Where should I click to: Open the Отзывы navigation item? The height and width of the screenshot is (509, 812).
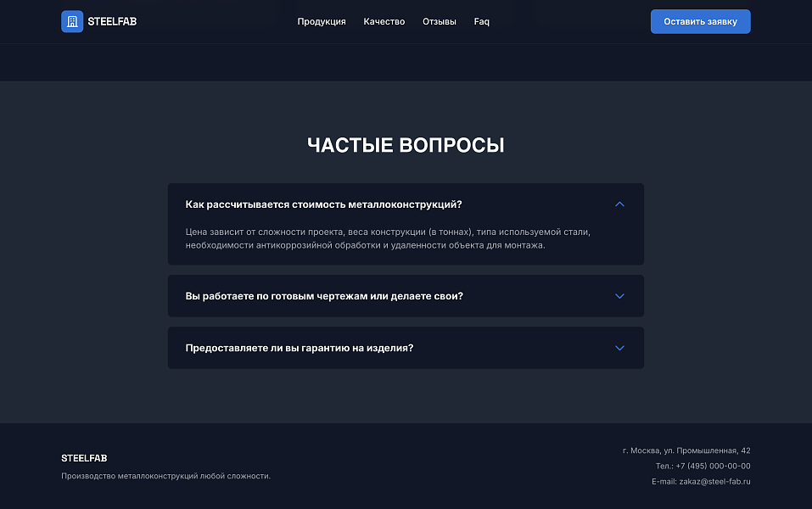[440, 21]
